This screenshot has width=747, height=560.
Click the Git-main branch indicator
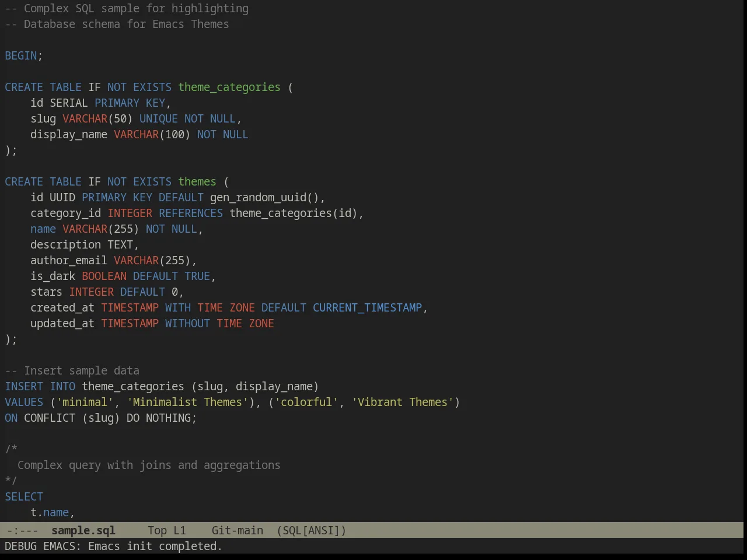(x=237, y=530)
